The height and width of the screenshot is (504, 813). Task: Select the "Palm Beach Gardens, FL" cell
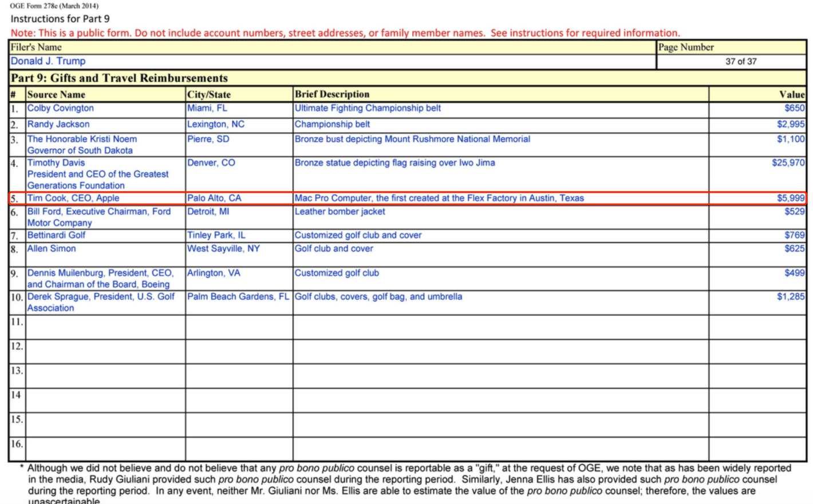click(x=238, y=296)
